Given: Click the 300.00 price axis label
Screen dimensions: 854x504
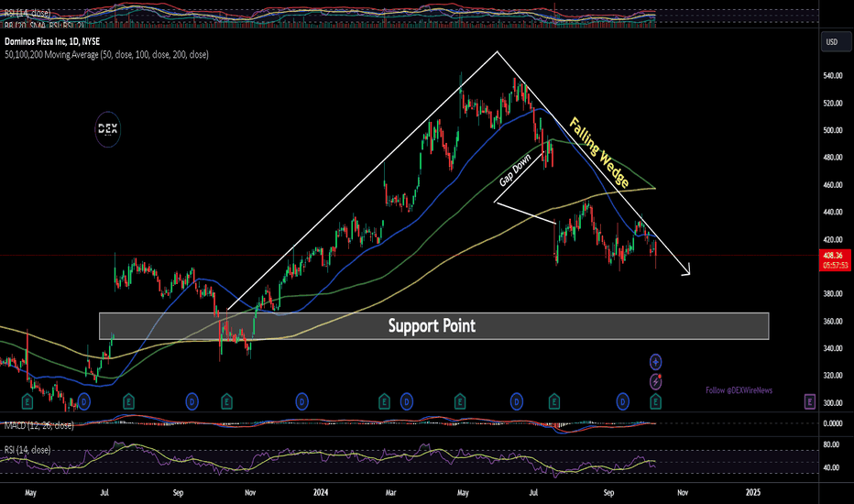Looking at the screenshot, I should [833, 403].
